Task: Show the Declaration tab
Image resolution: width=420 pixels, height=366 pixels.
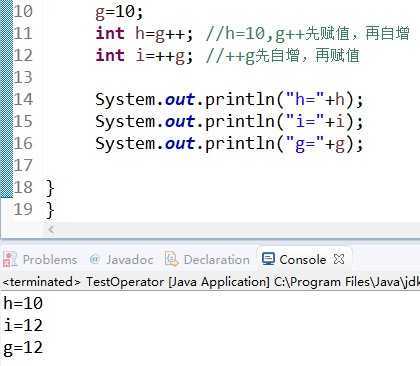Action: coord(216,259)
